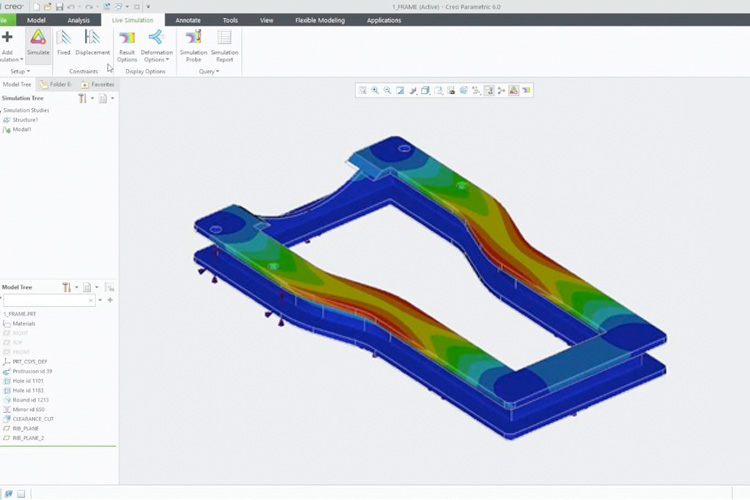The width and height of the screenshot is (750, 500).
Task: Click the Save icon in quick access toolbar
Action: [59, 7]
